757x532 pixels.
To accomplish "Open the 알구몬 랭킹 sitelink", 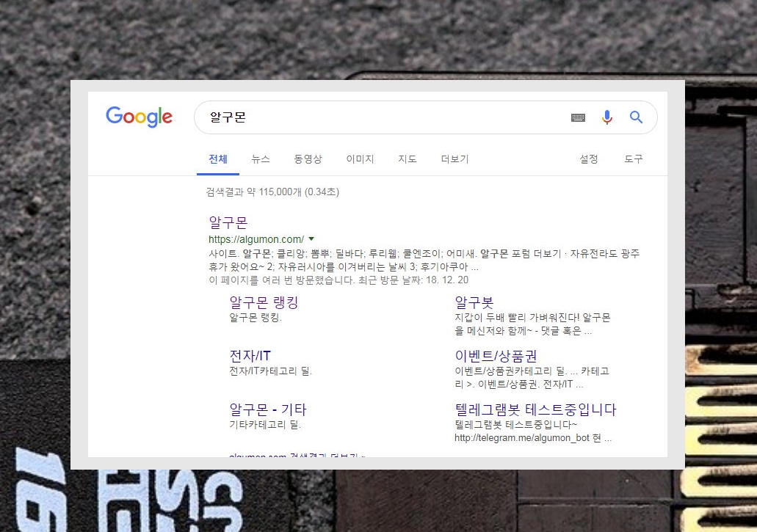I will pos(264,302).
